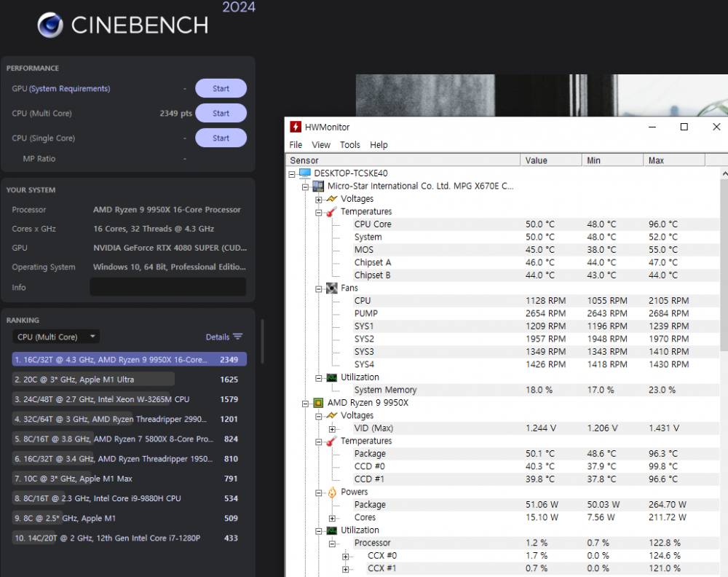Open the Help menu in HWMonitor

(379, 145)
